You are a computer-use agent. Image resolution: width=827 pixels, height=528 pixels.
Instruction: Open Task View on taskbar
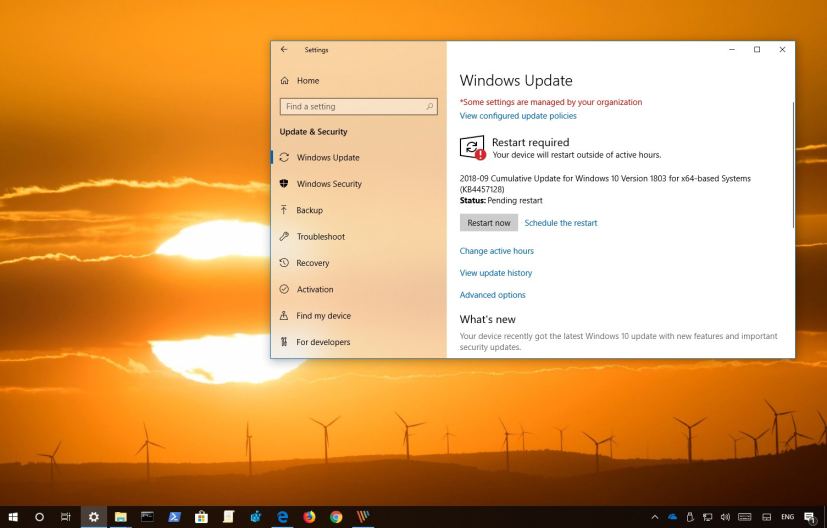coord(66,517)
